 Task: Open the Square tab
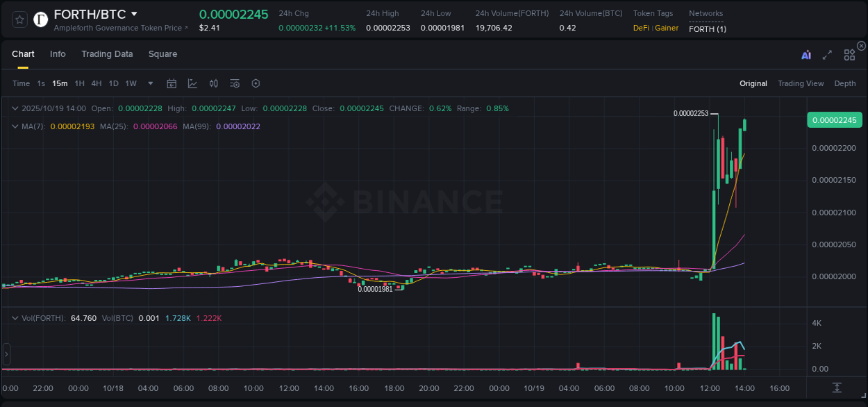[x=162, y=54]
